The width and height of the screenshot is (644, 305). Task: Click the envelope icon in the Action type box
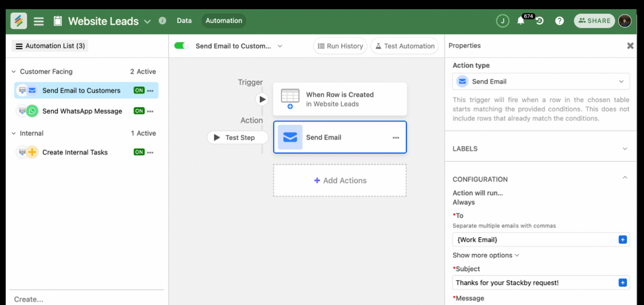[x=462, y=82]
